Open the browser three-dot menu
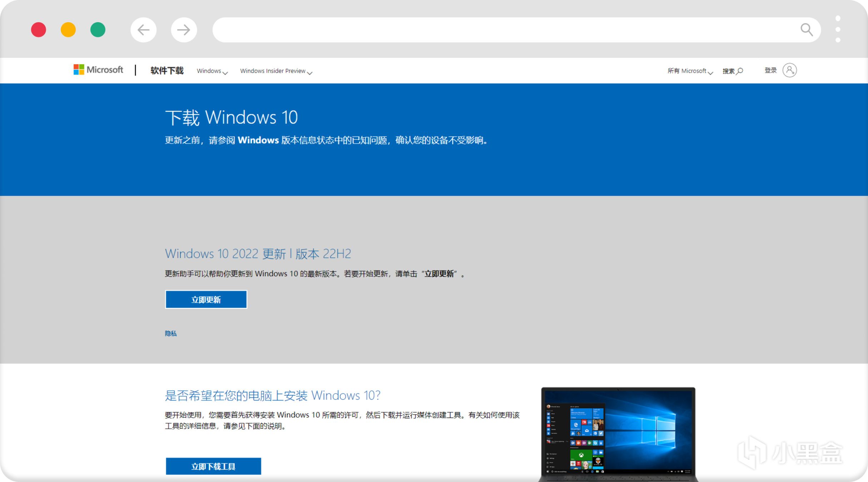Viewport: 868px width, 482px height. pyautogui.click(x=838, y=29)
